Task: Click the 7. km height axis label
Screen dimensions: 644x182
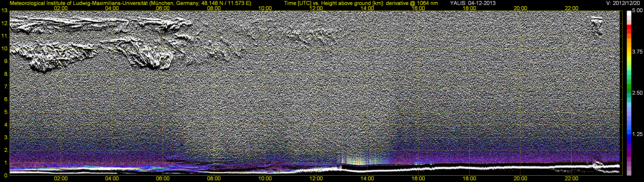Action: pyautogui.click(x=6, y=87)
